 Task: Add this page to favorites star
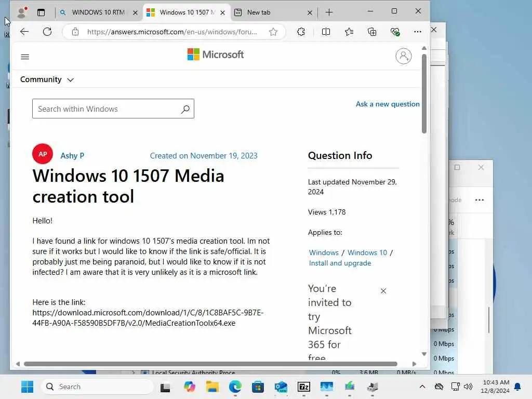tap(273, 32)
